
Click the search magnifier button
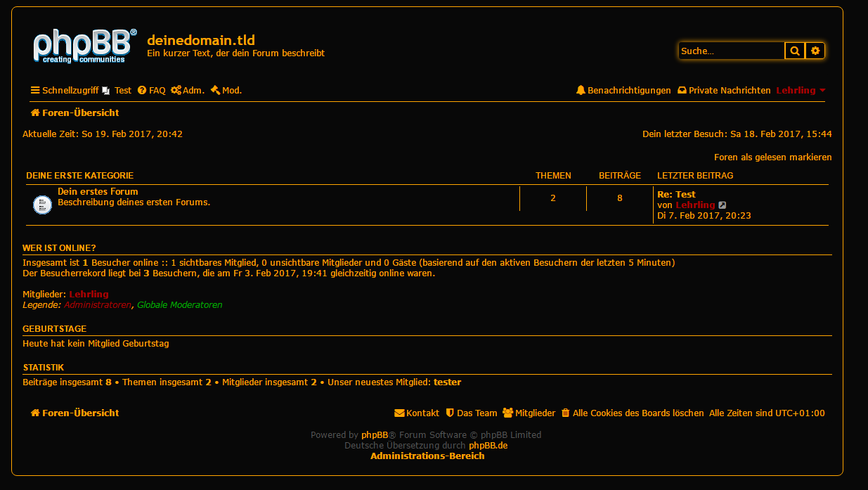pos(794,51)
